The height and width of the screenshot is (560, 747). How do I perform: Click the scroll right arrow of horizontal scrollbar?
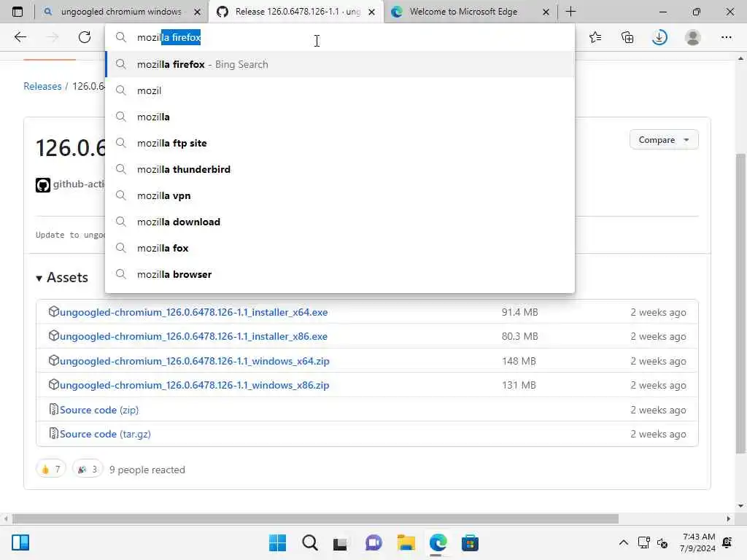tap(729, 518)
